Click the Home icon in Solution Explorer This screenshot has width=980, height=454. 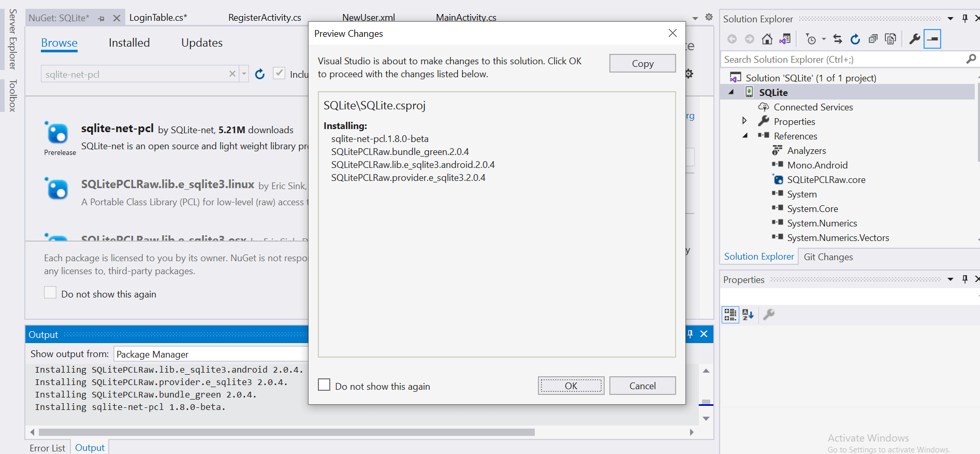[767, 39]
